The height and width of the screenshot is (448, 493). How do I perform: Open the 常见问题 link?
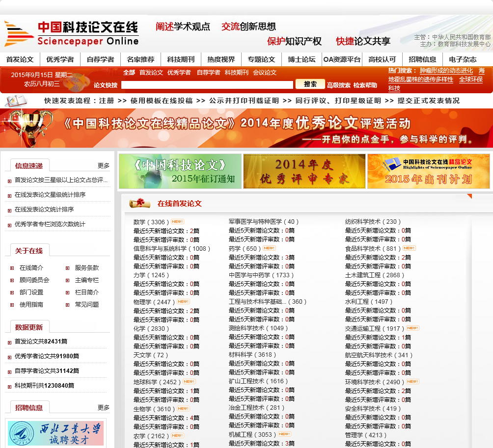(x=87, y=304)
